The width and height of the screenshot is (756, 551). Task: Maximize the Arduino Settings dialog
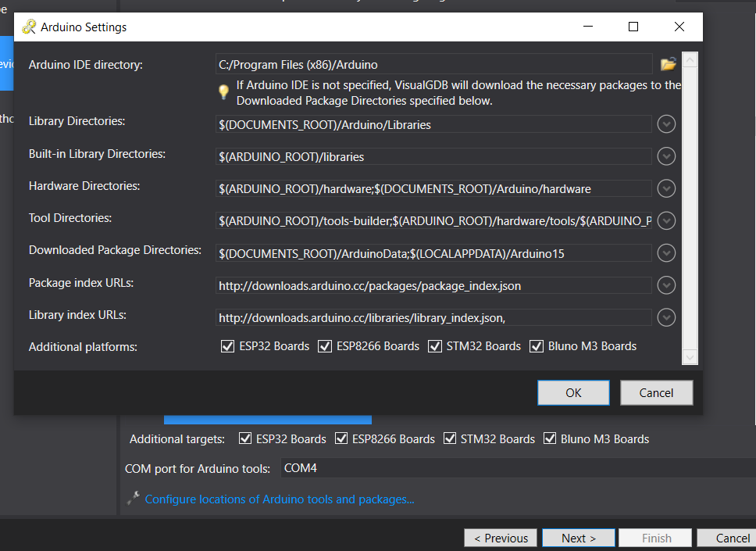633,27
